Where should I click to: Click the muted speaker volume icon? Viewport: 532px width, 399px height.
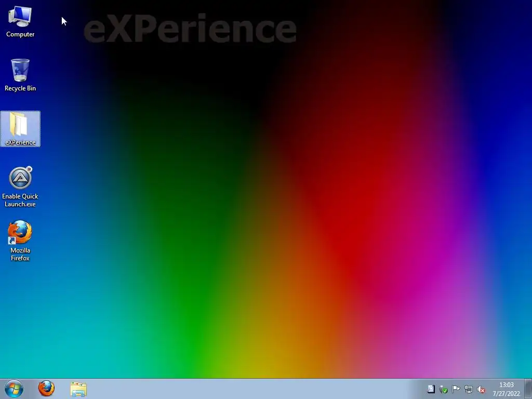coord(481,389)
